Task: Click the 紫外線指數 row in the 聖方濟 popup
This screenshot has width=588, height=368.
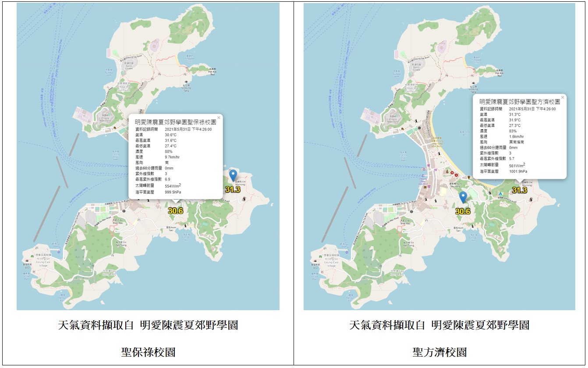Action: coord(496,153)
